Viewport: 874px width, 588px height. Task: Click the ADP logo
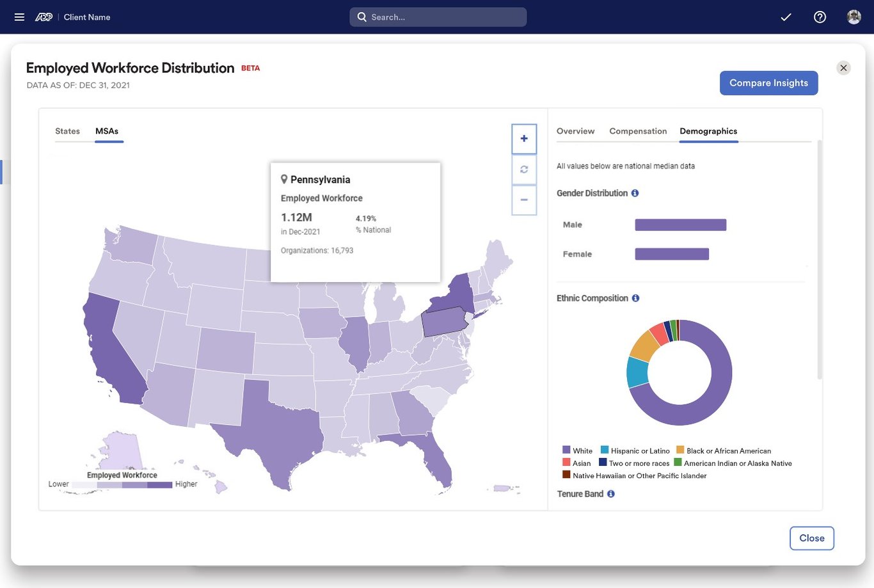[44, 17]
